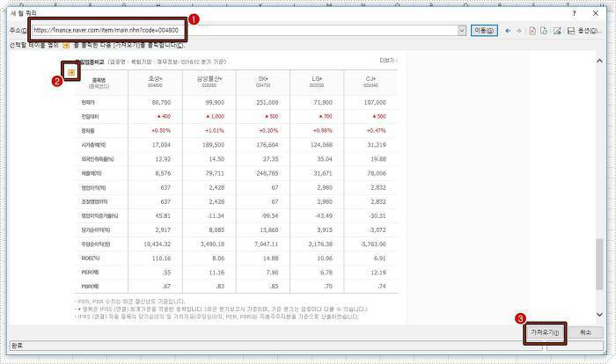
Task: Select the value 19,434.32
Action: [158, 244]
